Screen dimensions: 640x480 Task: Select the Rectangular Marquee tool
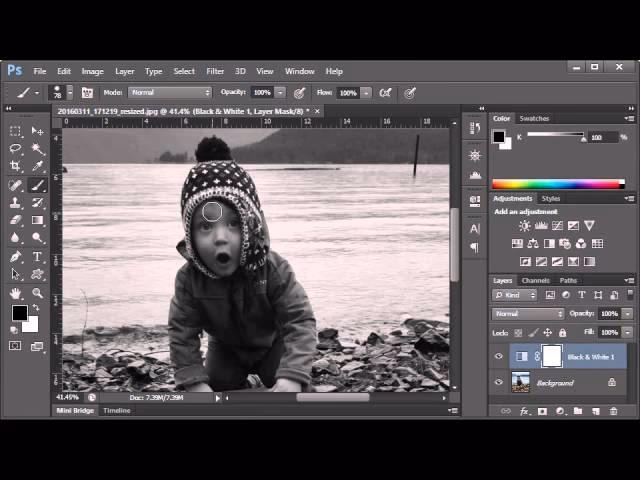click(15, 131)
